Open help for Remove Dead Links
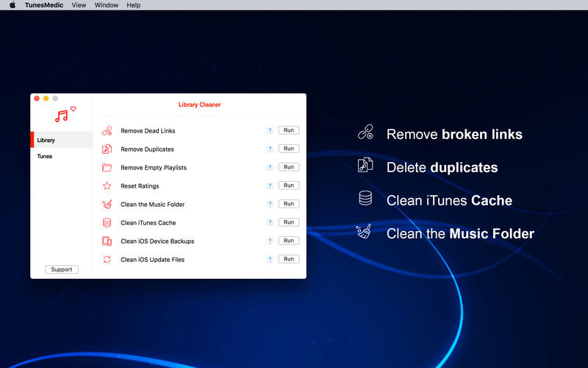 (x=270, y=131)
